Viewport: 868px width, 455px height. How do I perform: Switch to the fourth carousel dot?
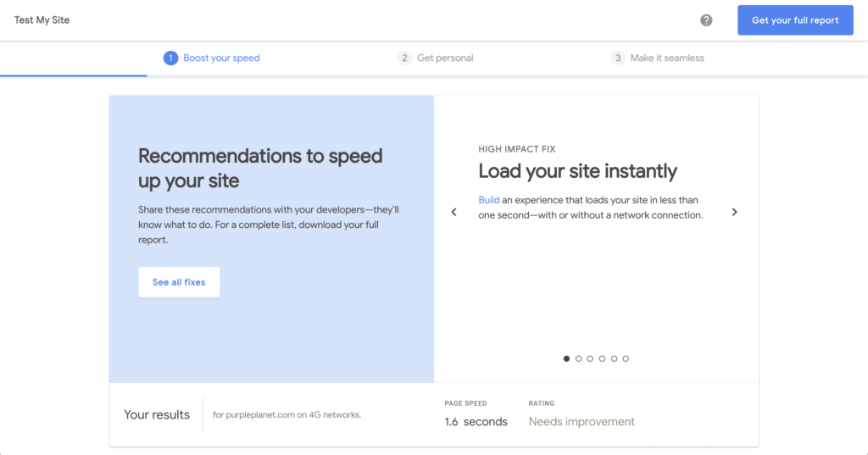pyautogui.click(x=602, y=358)
